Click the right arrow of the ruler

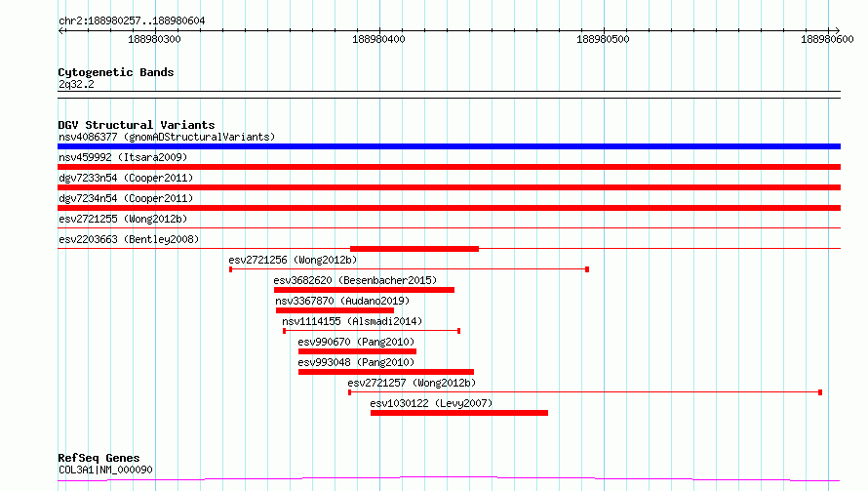tap(837, 30)
